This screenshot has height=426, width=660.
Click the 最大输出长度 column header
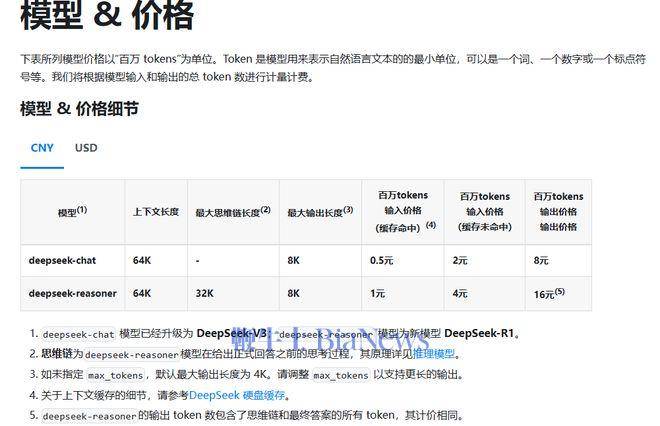[320, 212]
